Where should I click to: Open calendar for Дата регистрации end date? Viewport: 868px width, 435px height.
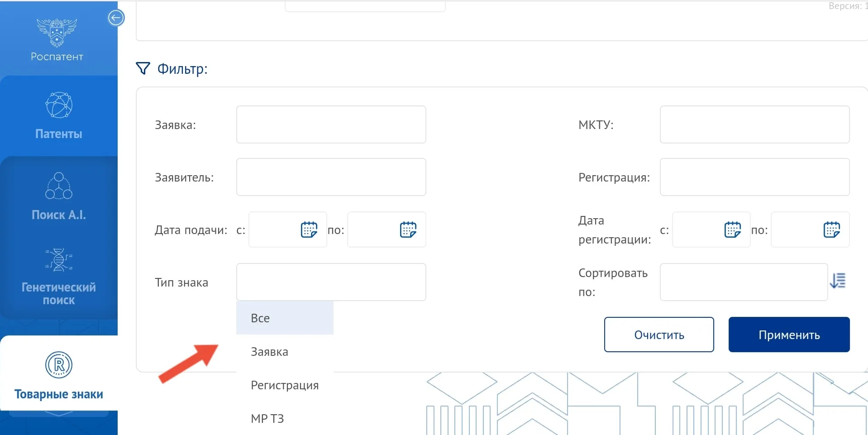pos(831,230)
